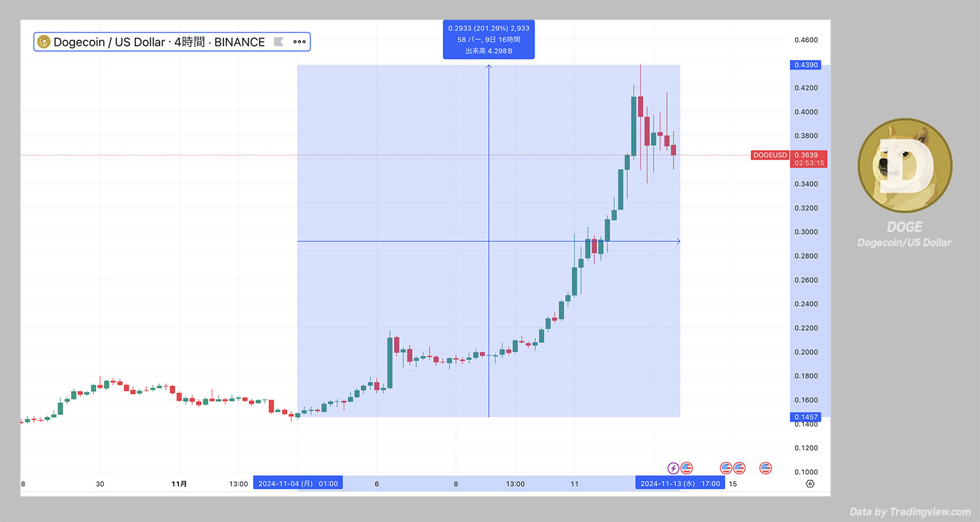Click the large DOGE coin logo
The width and height of the screenshot is (980, 522).
coord(904,165)
